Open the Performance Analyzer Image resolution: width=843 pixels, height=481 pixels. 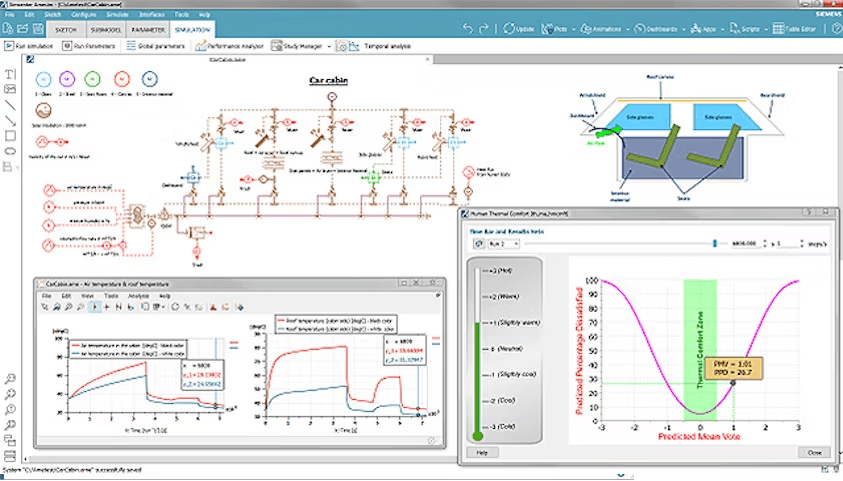[232, 46]
